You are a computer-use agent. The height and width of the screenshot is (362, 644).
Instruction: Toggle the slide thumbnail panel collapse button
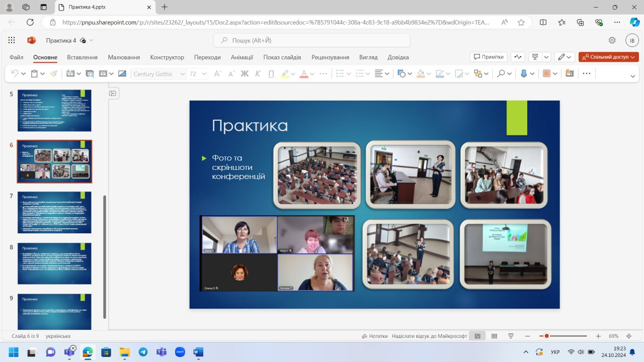(x=113, y=93)
